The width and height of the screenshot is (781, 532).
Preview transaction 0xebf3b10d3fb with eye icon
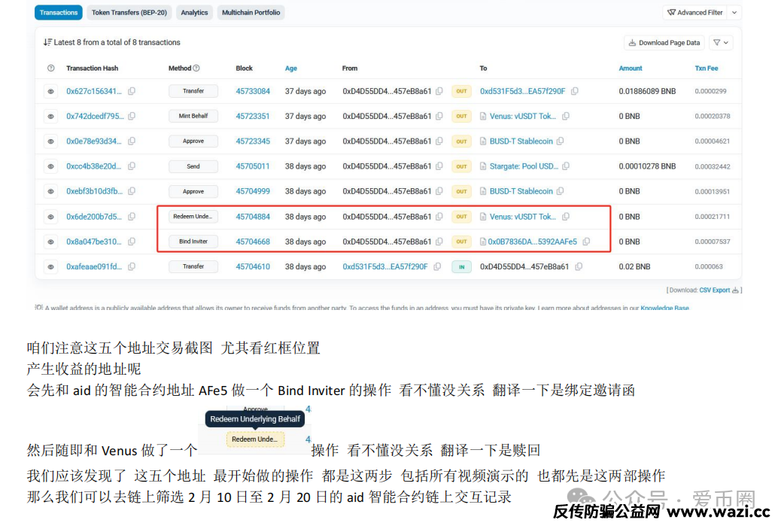click(51, 191)
